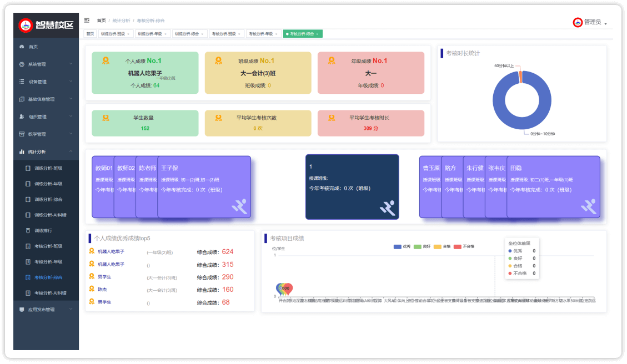627x364 pixels.
Task: Click the medal icon on 个人成绩 No.1 card
Action: tap(106, 60)
